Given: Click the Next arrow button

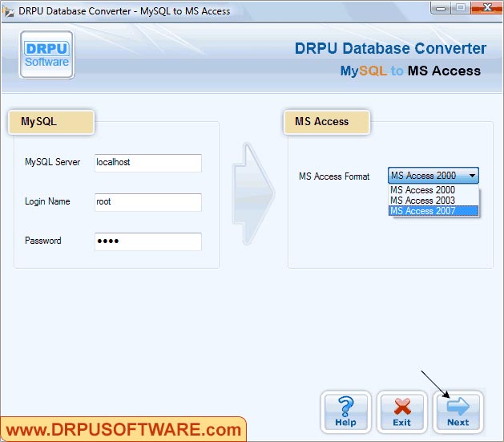Looking at the screenshot, I should (458, 412).
